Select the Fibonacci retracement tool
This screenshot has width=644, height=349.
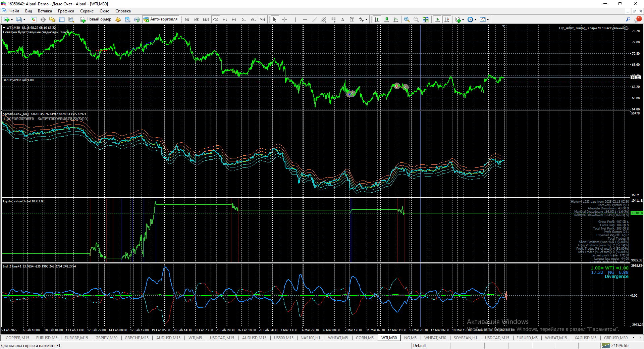pyautogui.click(x=333, y=19)
